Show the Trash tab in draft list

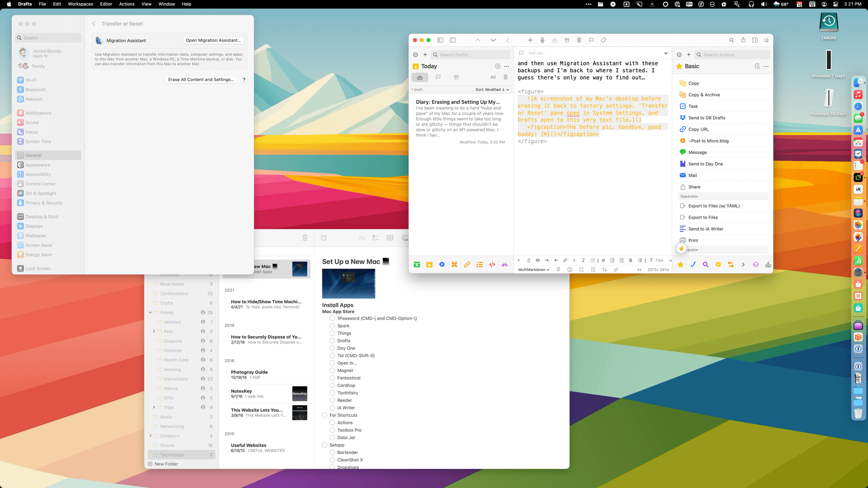505,77
